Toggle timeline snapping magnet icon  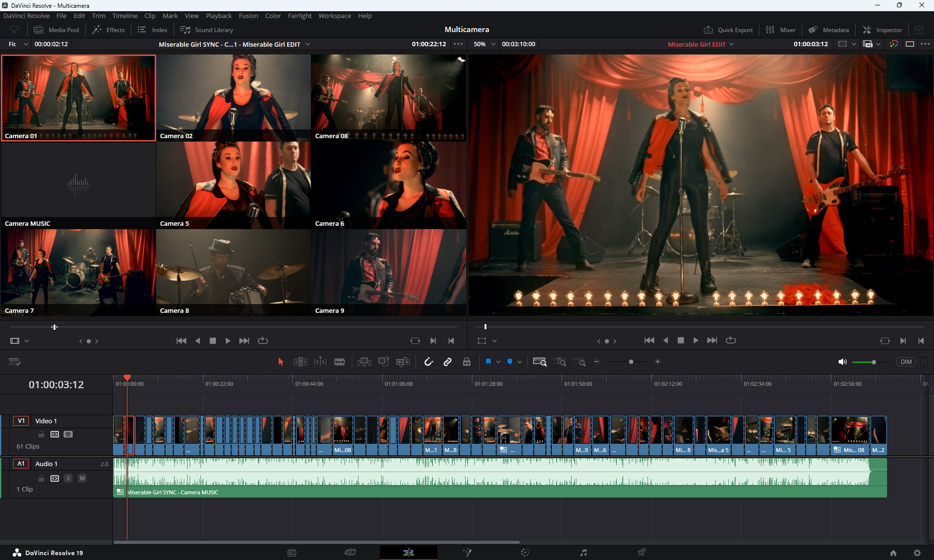[x=428, y=361]
